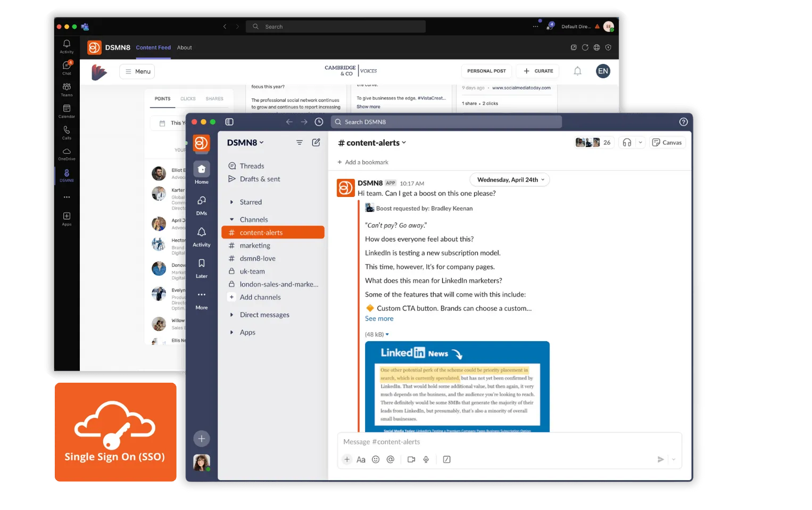Open the Canvas button in the Slack channel header
Screen dimensions: 812x510
tap(667, 143)
